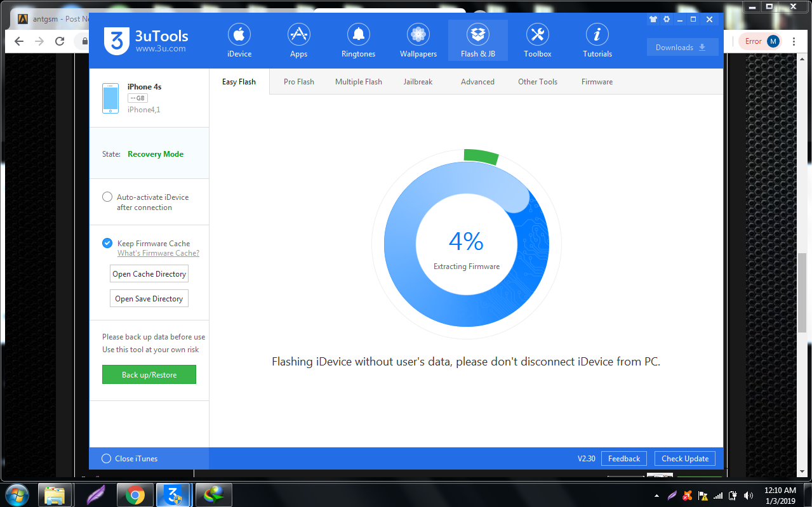
Task: Open the Toolbox section
Action: pyautogui.click(x=538, y=41)
